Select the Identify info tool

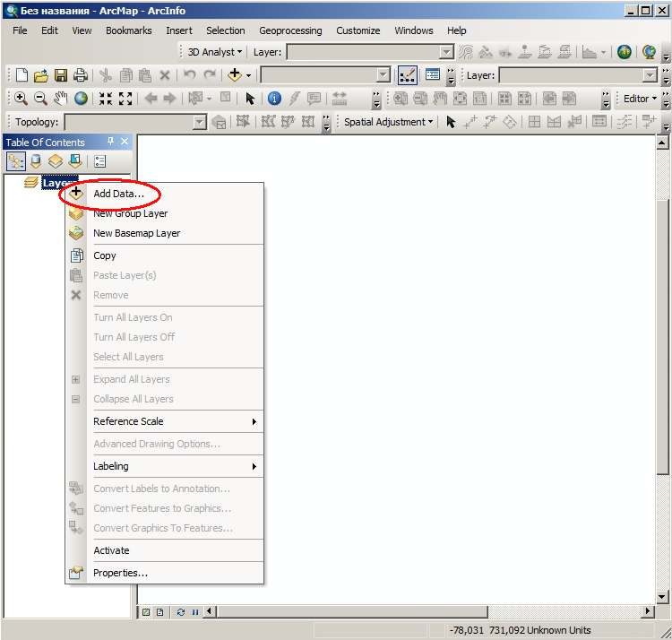pos(274,99)
